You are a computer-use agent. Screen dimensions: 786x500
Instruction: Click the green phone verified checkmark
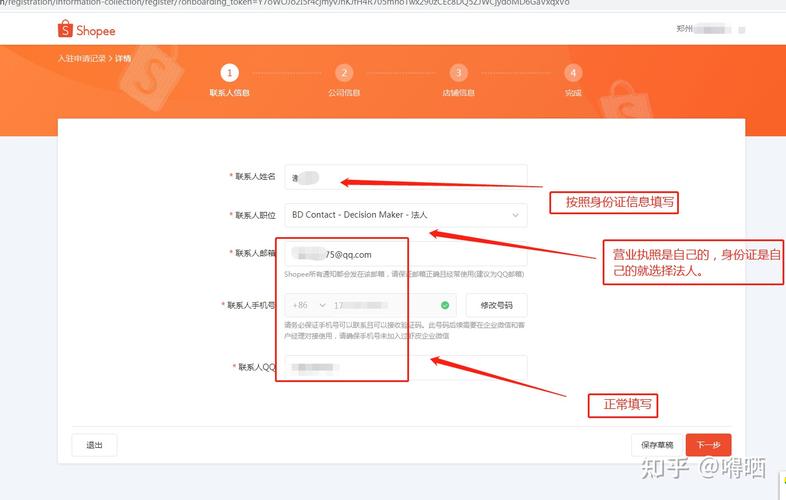(x=445, y=305)
